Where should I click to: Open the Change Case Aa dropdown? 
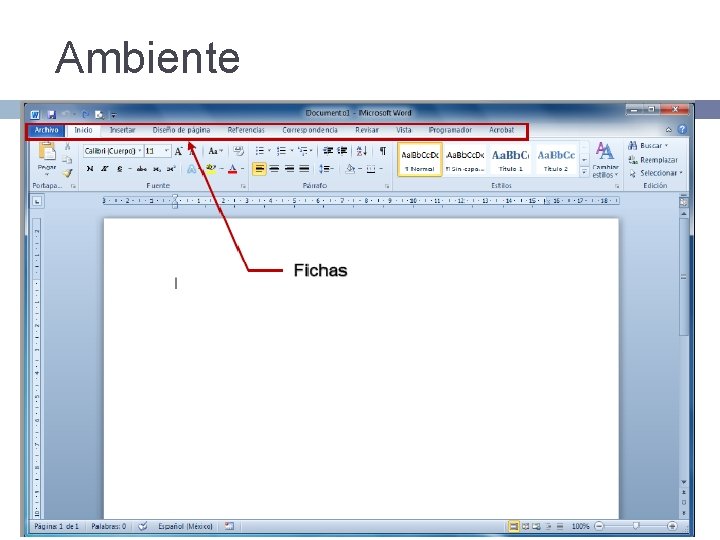[215, 151]
